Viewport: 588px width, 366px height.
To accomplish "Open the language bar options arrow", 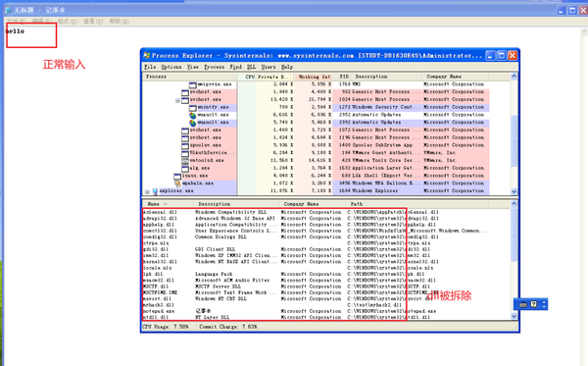I will [x=544, y=304].
